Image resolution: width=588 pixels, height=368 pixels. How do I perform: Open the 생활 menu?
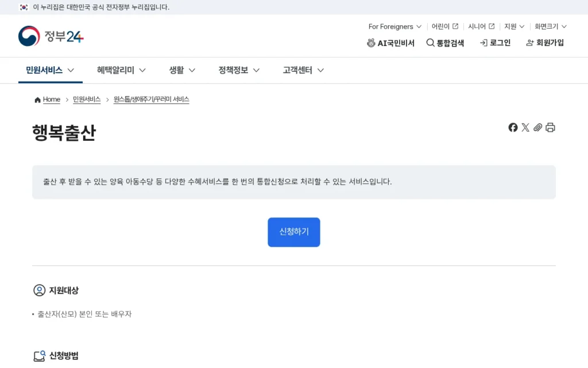(x=182, y=70)
